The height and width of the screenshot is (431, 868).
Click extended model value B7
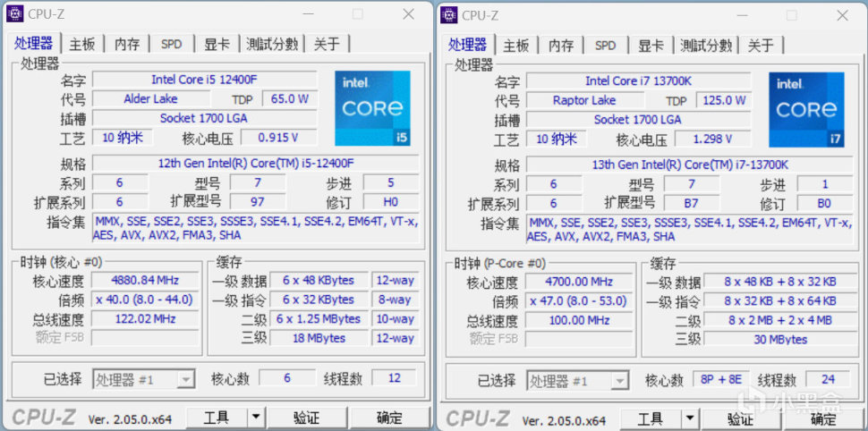(692, 204)
